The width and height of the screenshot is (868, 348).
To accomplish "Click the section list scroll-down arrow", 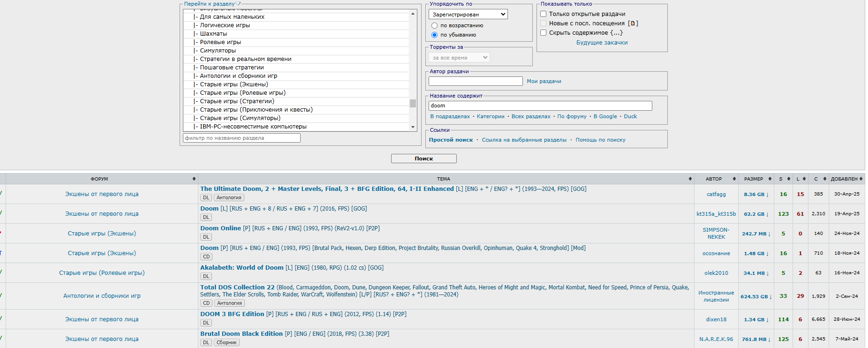I will click(413, 127).
